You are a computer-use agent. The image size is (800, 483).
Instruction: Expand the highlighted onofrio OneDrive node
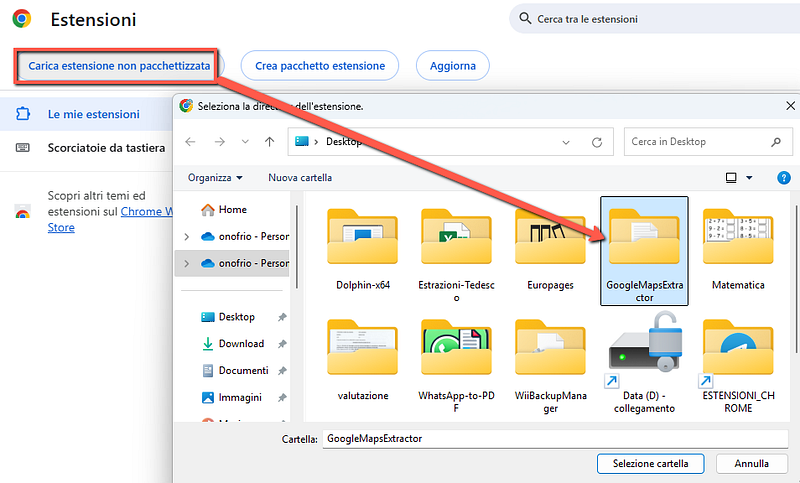pyautogui.click(x=186, y=264)
